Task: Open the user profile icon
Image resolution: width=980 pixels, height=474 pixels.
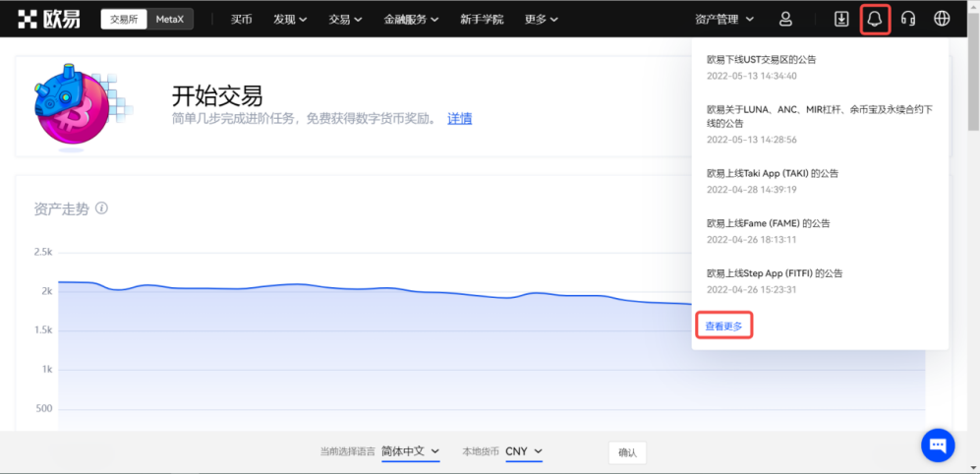Action: 785,19
